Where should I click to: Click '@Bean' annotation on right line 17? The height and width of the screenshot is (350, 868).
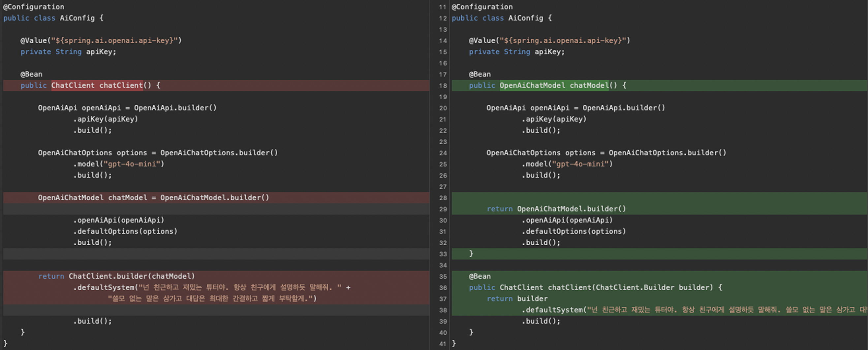[480, 74]
